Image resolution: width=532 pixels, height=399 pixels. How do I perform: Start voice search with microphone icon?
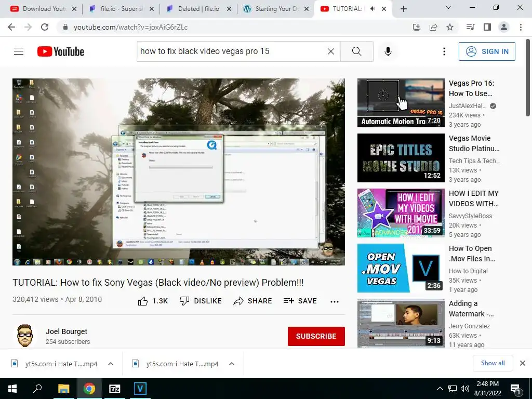point(388,51)
